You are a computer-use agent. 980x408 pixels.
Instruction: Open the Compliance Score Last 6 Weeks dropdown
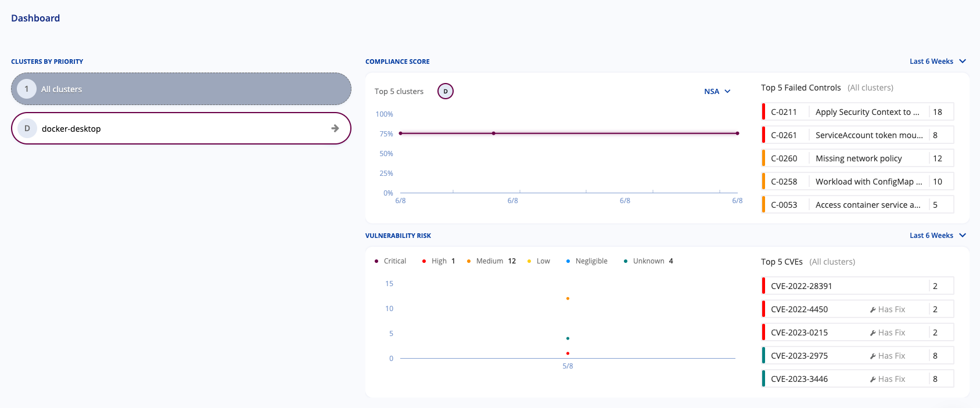tap(938, 62)
